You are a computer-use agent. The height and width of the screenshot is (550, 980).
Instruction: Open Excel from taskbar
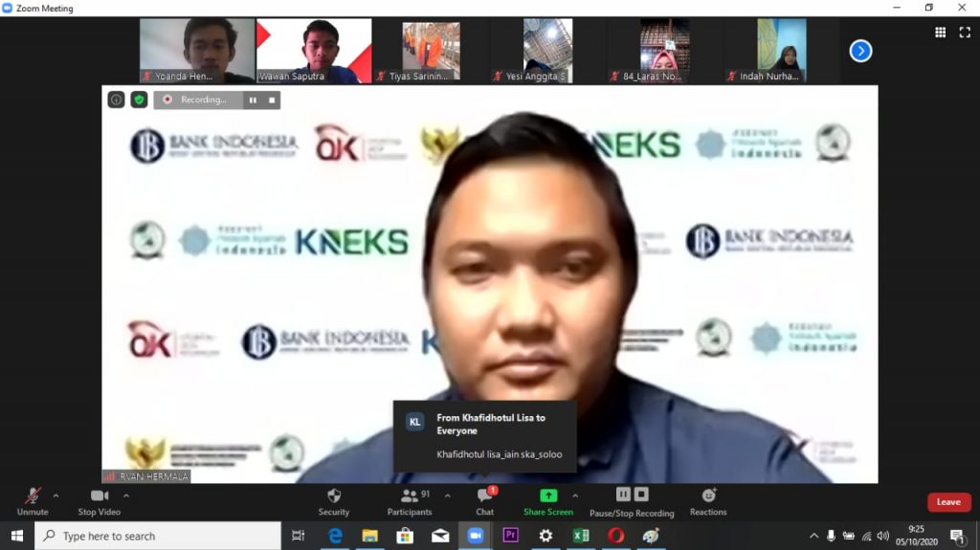click(x=581, y=536)
